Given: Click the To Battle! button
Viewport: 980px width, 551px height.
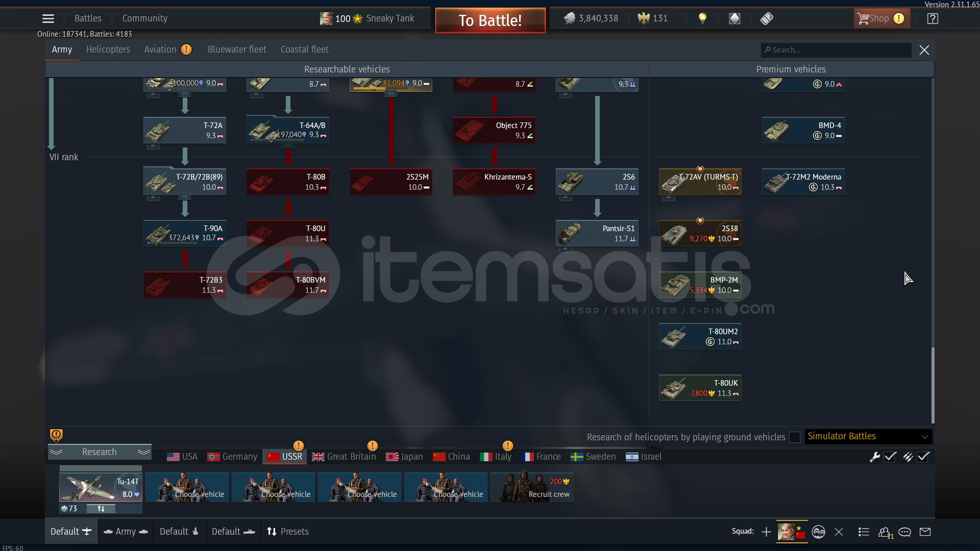Looking at the screenshot, I should [490, 20].
